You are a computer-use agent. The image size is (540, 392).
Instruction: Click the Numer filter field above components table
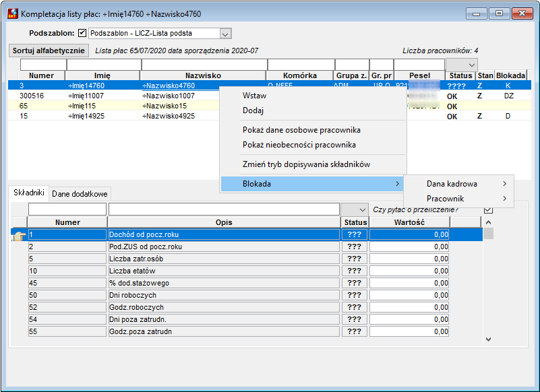[x=67, y=209]
